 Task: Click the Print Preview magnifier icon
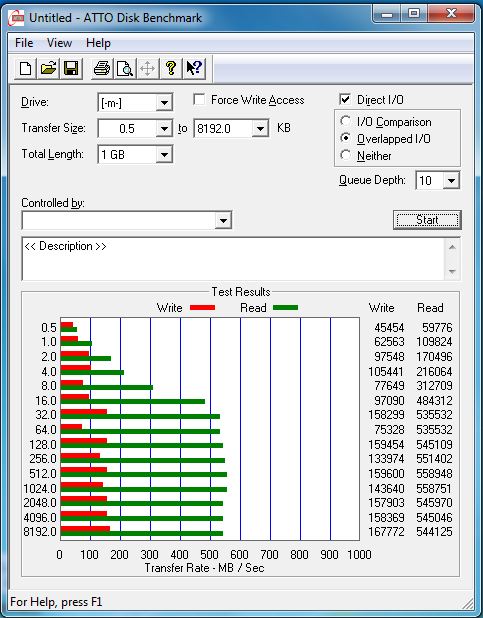click(125, 69)
